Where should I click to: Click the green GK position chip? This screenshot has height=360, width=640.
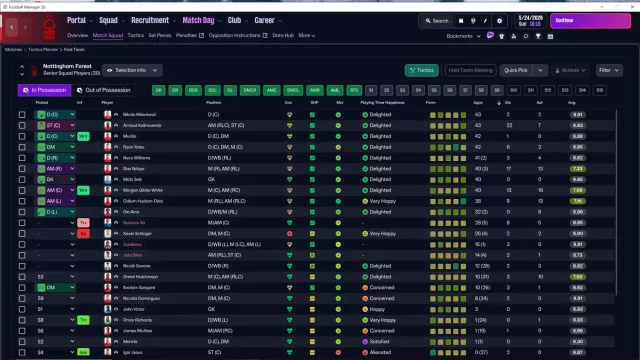click(x=159, y=90)
